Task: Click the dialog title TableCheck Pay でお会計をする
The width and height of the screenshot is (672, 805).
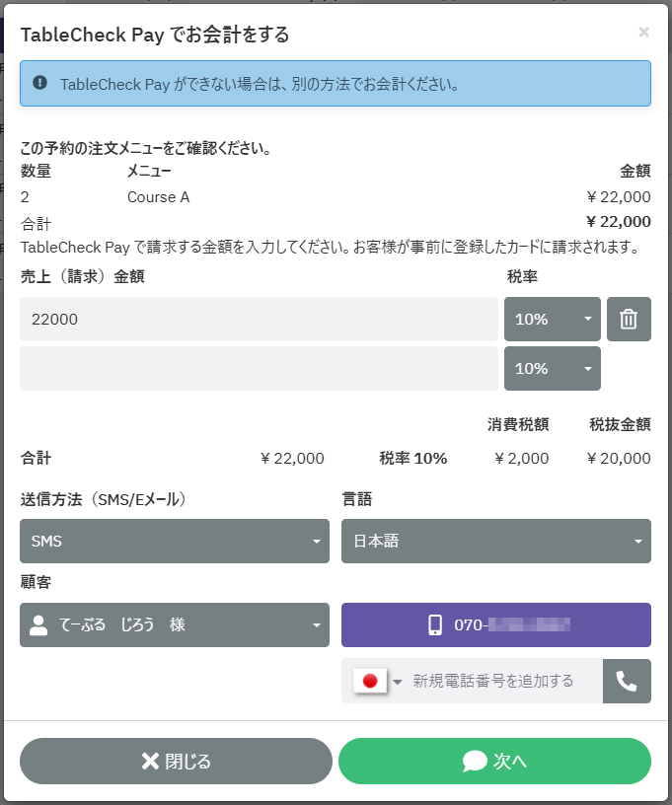Action: (x=155, y=35)
